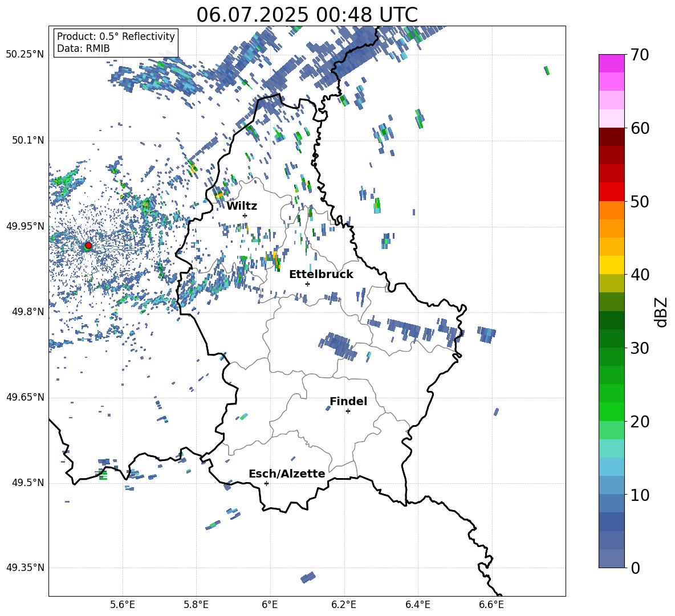Click the Product: 0.5° Reflectivity text
The image size is (675, 616).
(x=116, y=36)
